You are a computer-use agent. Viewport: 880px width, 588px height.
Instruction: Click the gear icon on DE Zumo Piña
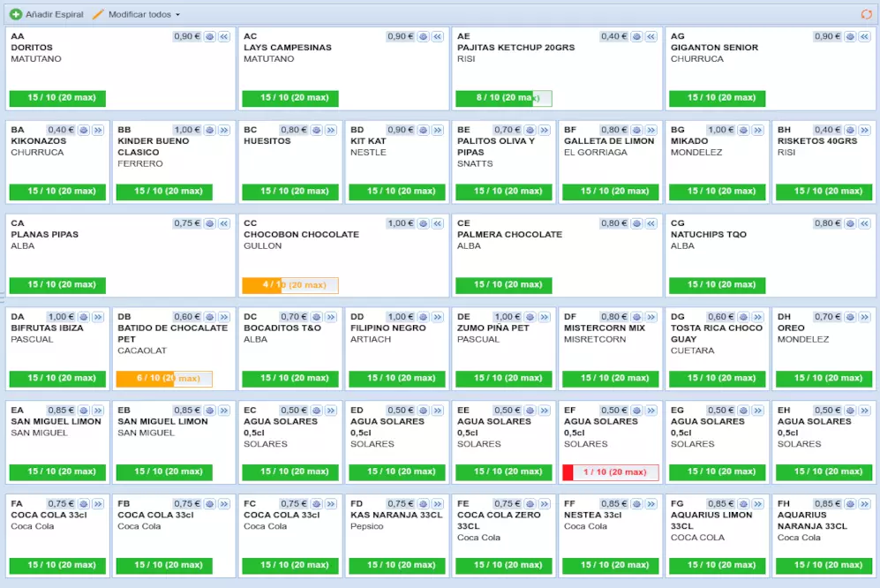coord(530,318)
